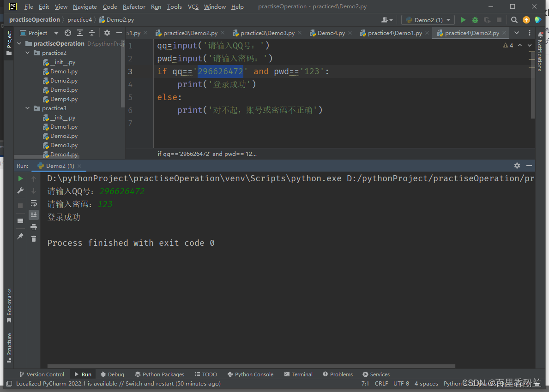
Task: Click the toolbar Stop square icon
Action: coord(499,20)
